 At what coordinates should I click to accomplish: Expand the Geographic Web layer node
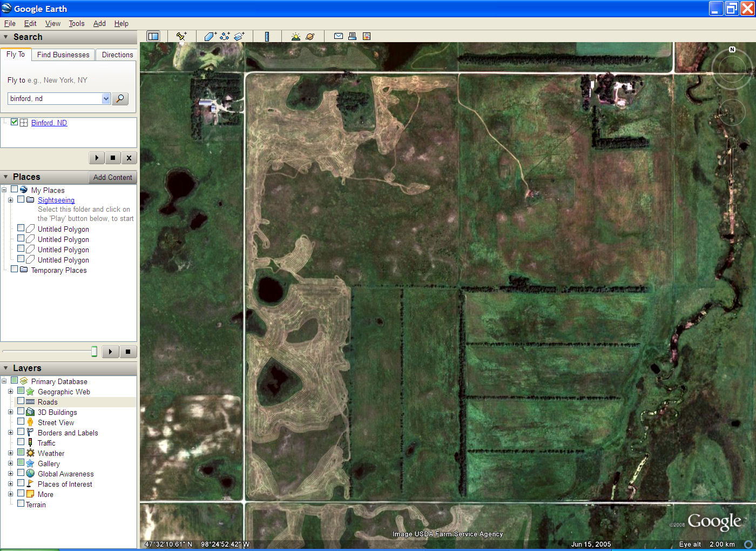click(x=10, y=392)
